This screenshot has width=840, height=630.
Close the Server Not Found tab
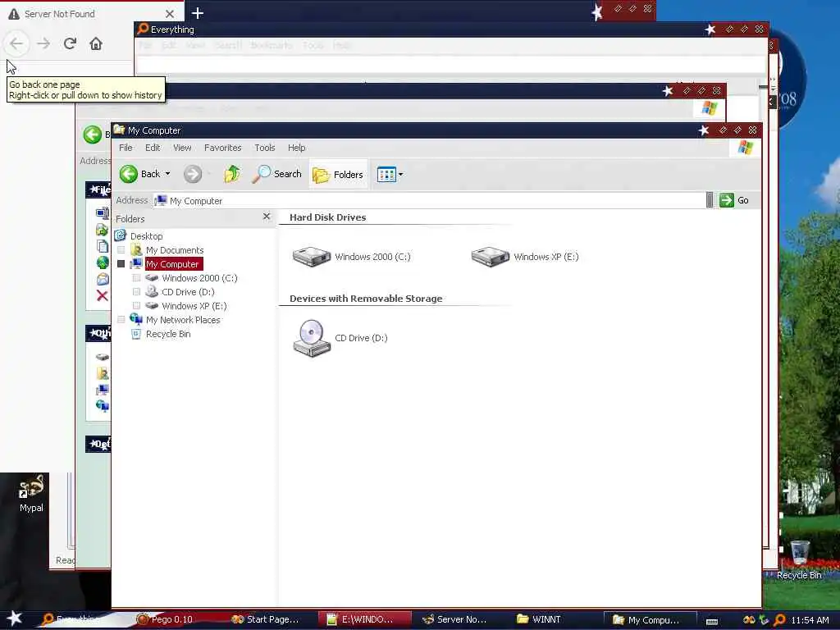pos(170,14)
